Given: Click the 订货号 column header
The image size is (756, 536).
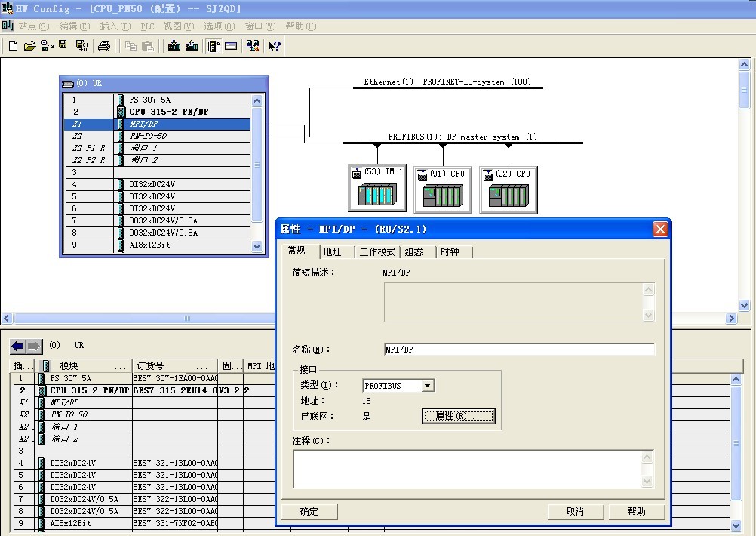Looking at the screenshot, I should [x=175, y=366].
